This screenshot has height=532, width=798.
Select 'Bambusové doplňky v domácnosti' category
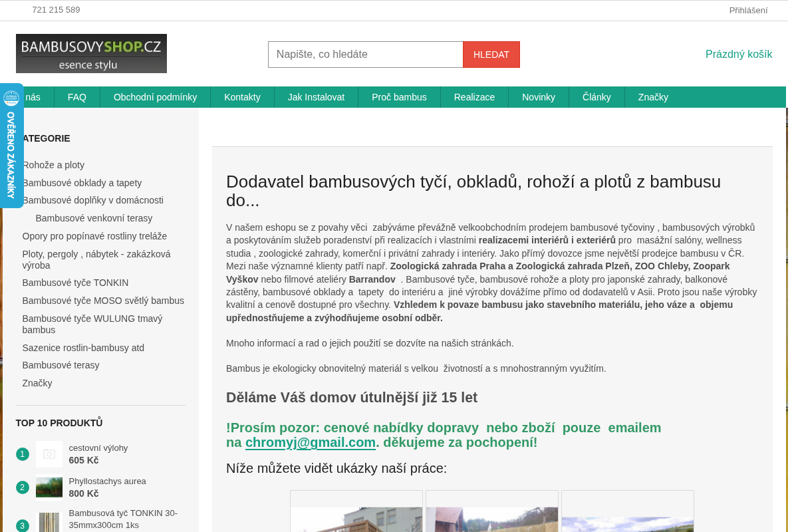(92, 200)
